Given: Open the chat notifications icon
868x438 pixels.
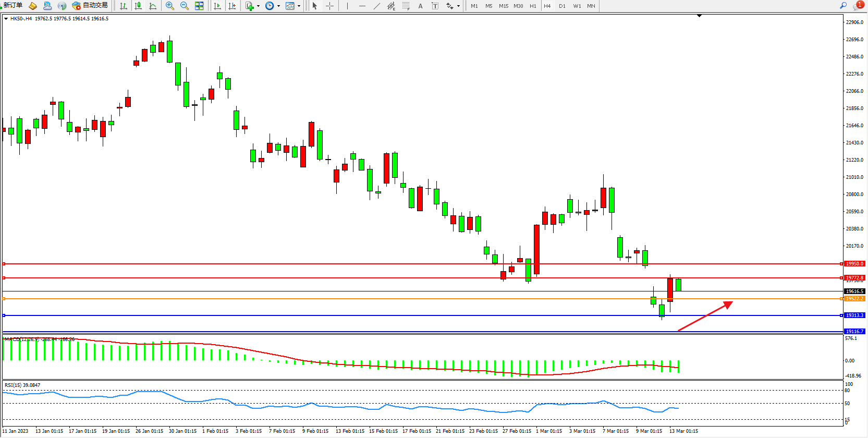Looking at the screenshot, I should coord(857,6).
